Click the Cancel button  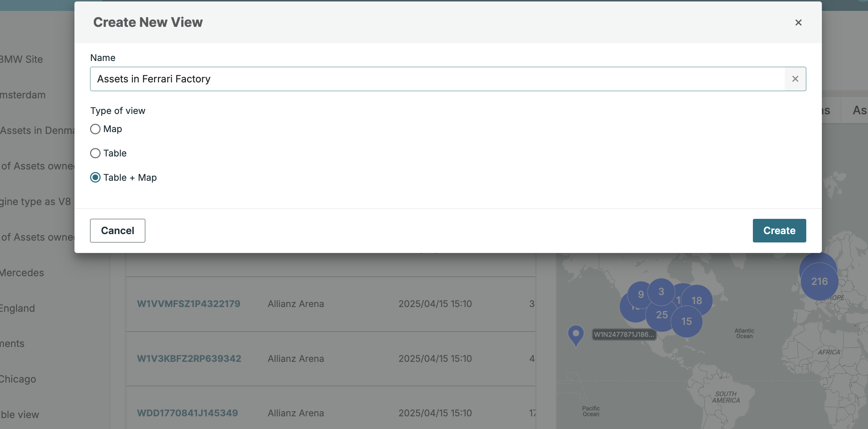117,230
